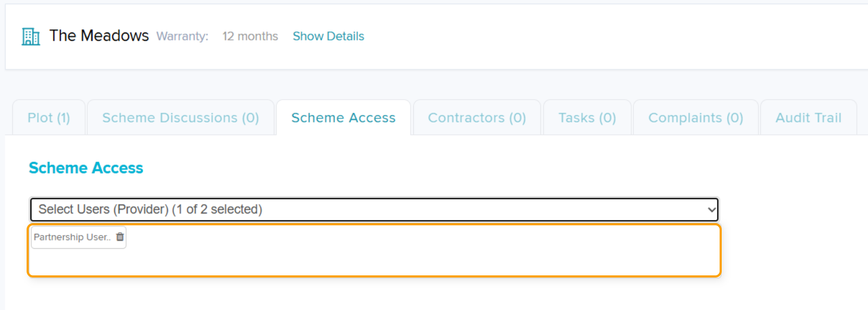Open the Select Users (Provider) dropdown

[374, 209]
